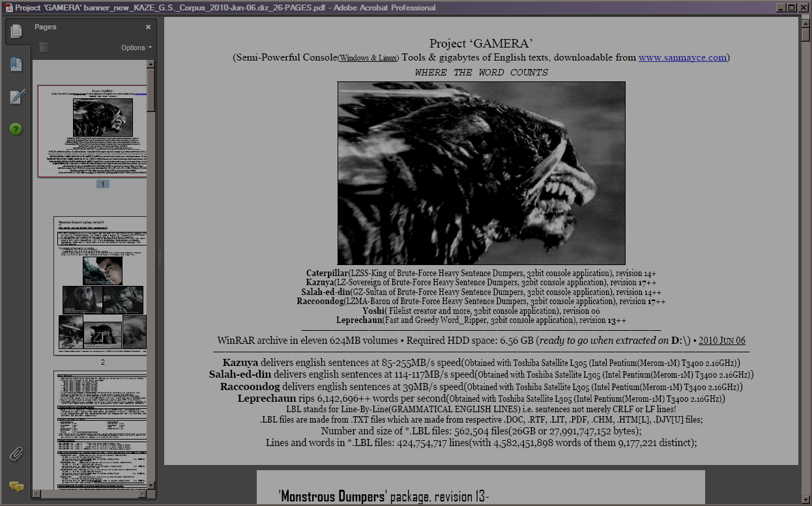Close the Pages panel
The image size is (812, 506).
tap(148, 27)
